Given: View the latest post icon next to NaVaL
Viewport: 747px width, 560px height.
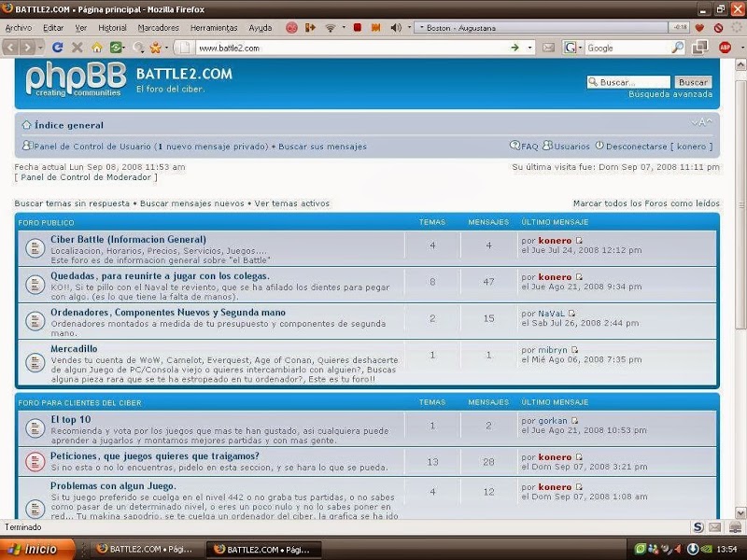Looking at the screenshot, I should (572, 314).
